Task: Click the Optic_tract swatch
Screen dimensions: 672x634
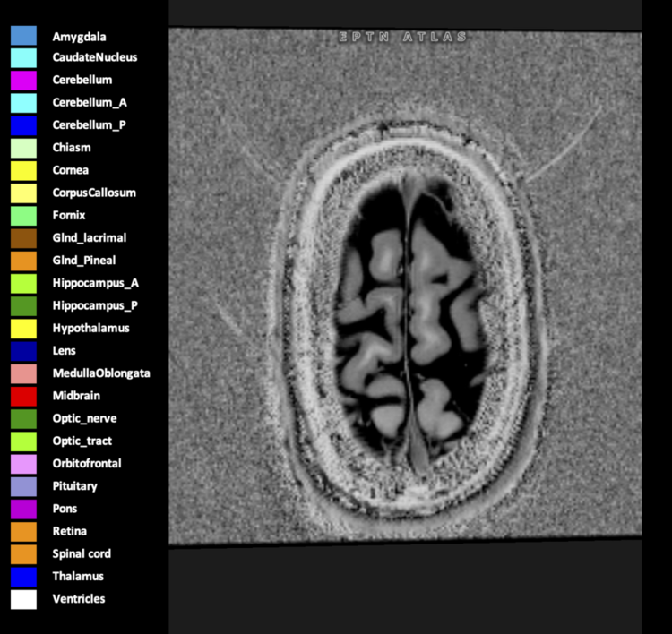Action: 23,441
